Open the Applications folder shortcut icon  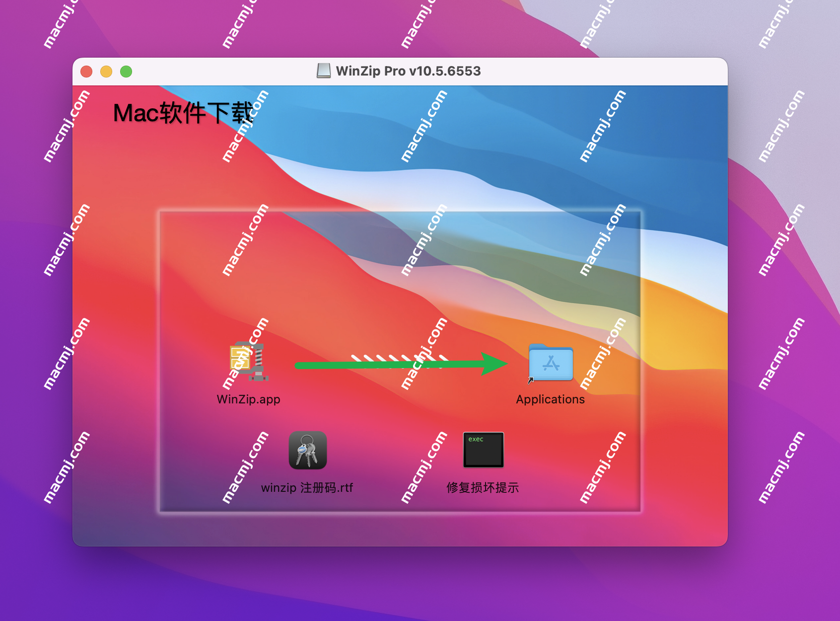tap(551, 363)
